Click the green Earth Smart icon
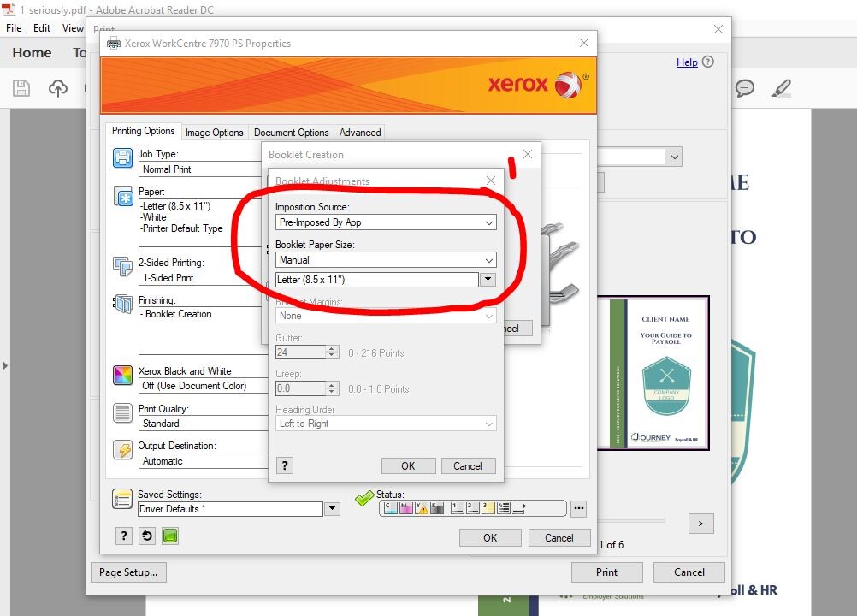 tap(170, 536)
